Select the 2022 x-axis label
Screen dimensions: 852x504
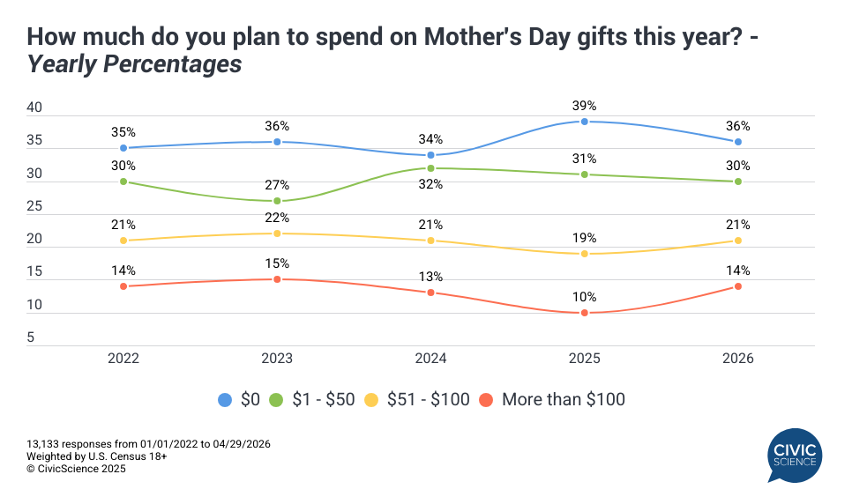123,359
